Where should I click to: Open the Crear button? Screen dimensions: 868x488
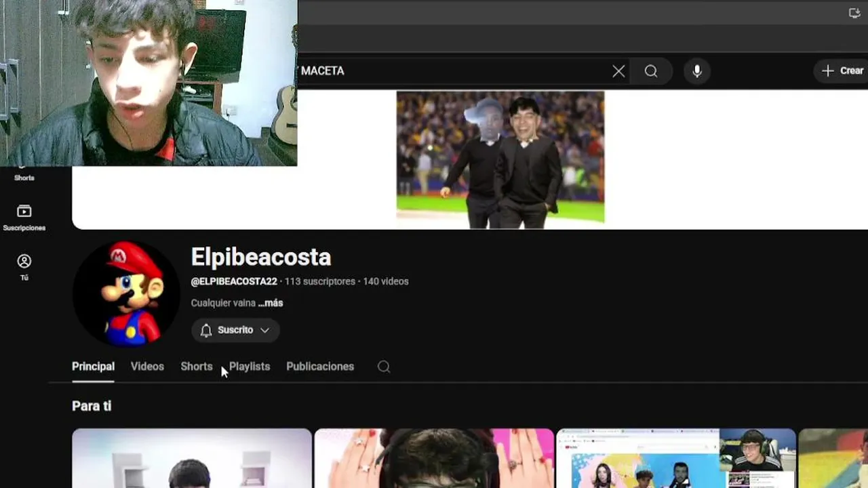[x=843, y=70]
